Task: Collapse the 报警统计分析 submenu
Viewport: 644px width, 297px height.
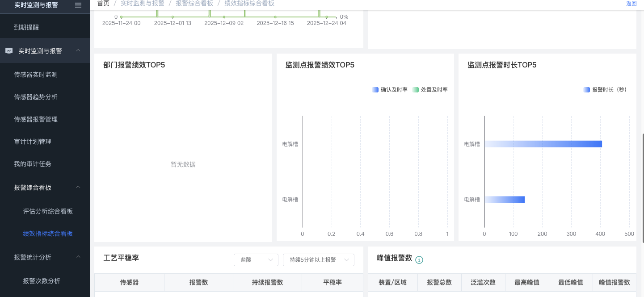Action: (78, 257)
